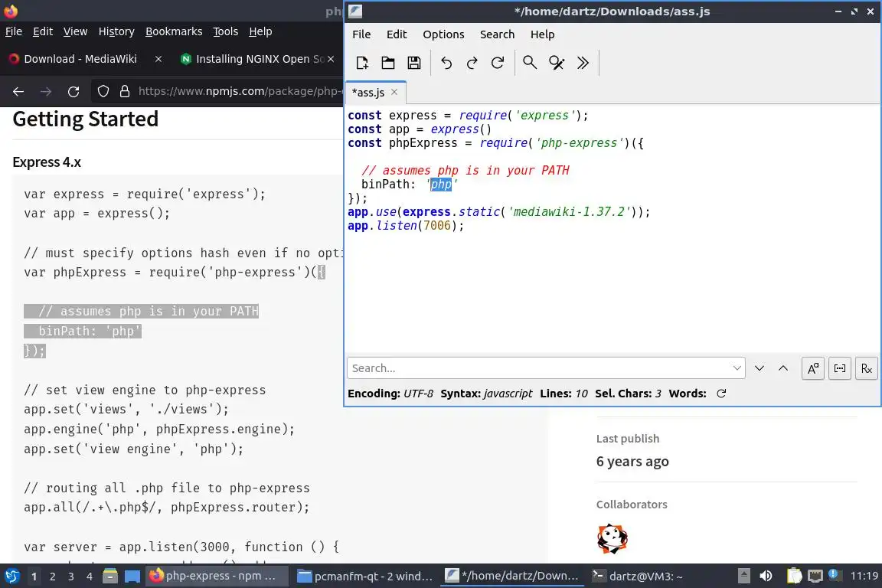Open Find with magnifier icon

(x=530, y=63)
